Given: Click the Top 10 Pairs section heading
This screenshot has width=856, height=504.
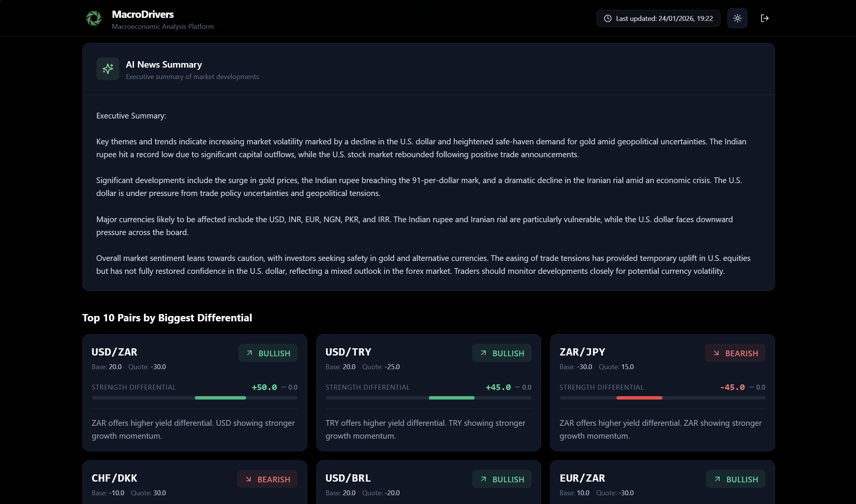Looking at the screenshot, I should [x=167, y=318].
